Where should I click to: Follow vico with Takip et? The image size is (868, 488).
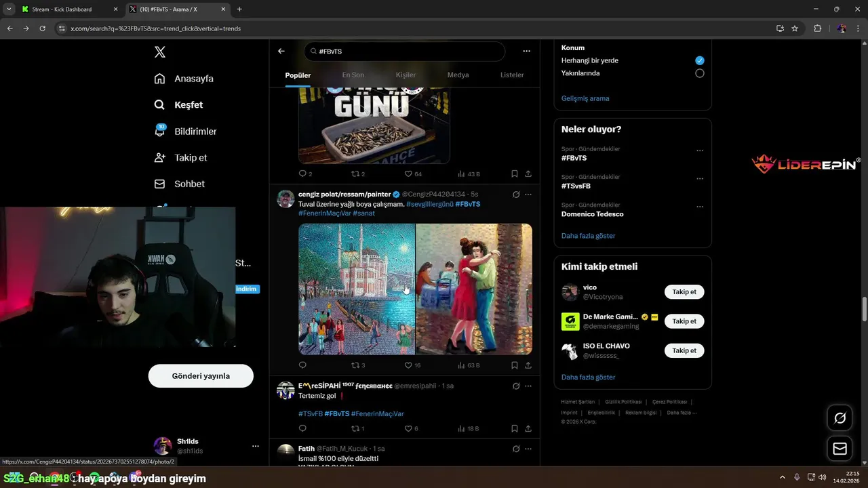(684, 292)
